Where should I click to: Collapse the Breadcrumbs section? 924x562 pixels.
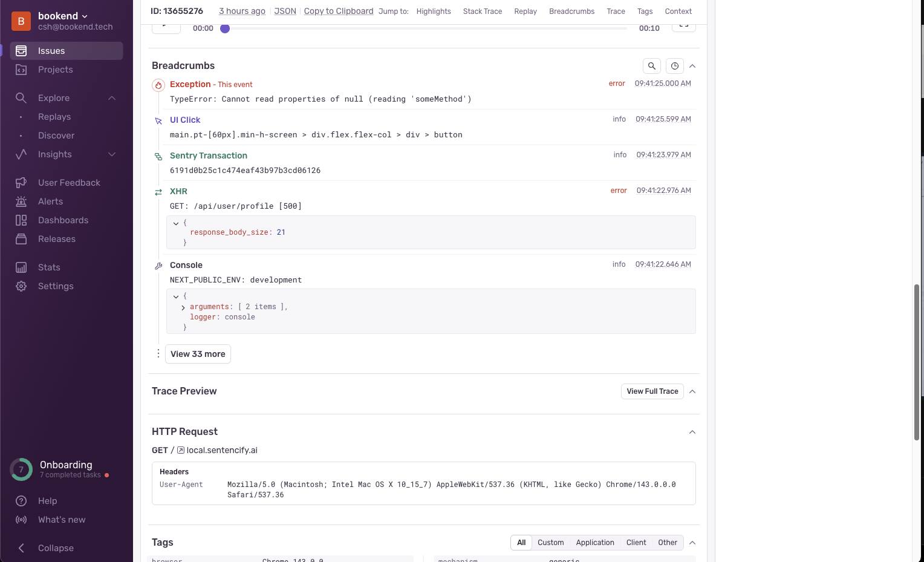692,66
